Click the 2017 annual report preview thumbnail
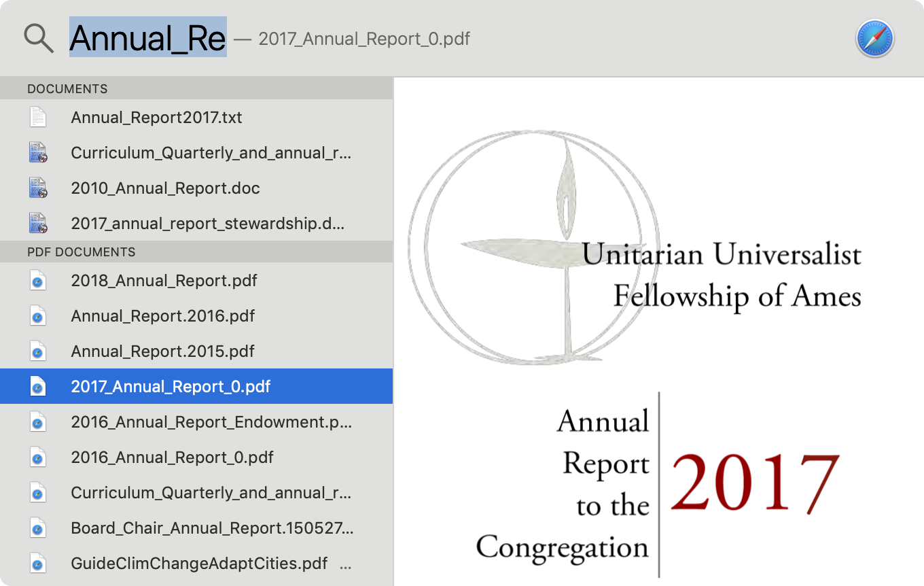The image size is (924, 586). point(659,332)
